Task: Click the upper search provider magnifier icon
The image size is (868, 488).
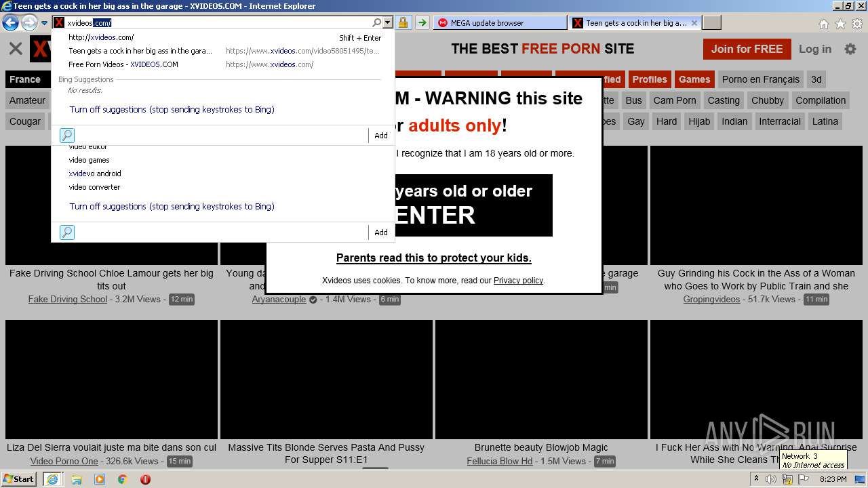Action: [67, 136]
